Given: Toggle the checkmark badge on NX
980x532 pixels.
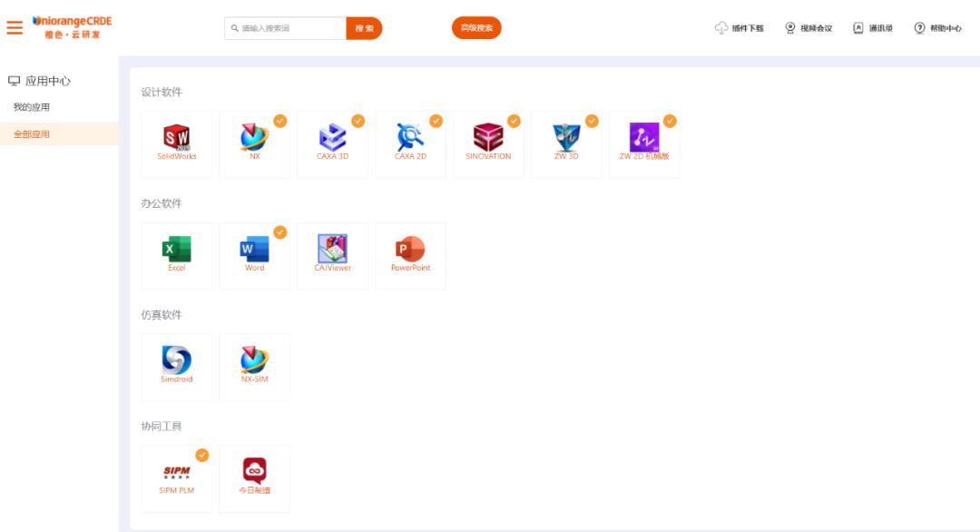Looking at the screenshot, I should (280, 121).
